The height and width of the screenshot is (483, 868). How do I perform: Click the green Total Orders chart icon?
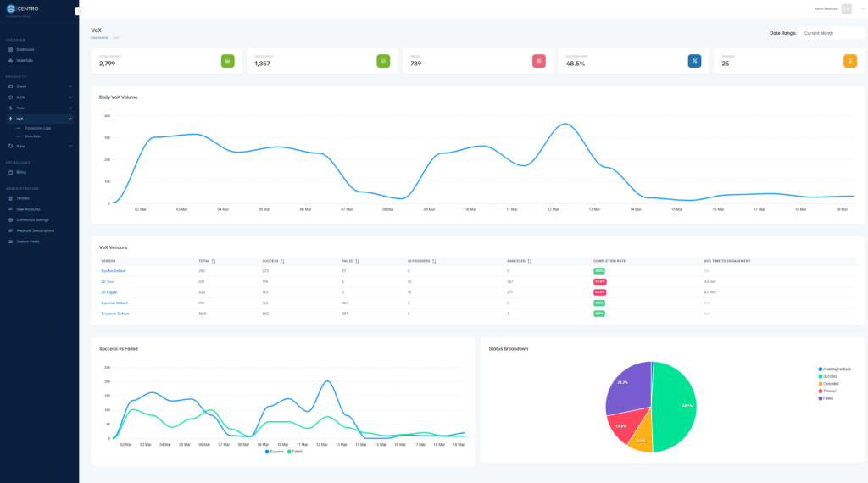[x=227, y=61]
